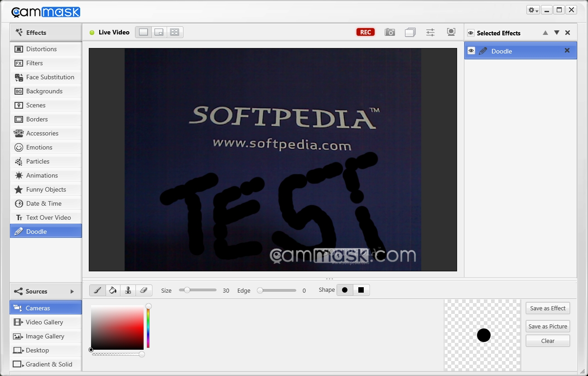Select the Doodle category in sidebar

pos(46,231)
